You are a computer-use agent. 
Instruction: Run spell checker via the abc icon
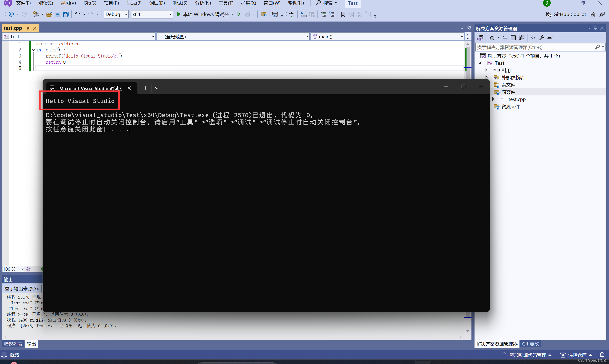[x=292, y=14]
